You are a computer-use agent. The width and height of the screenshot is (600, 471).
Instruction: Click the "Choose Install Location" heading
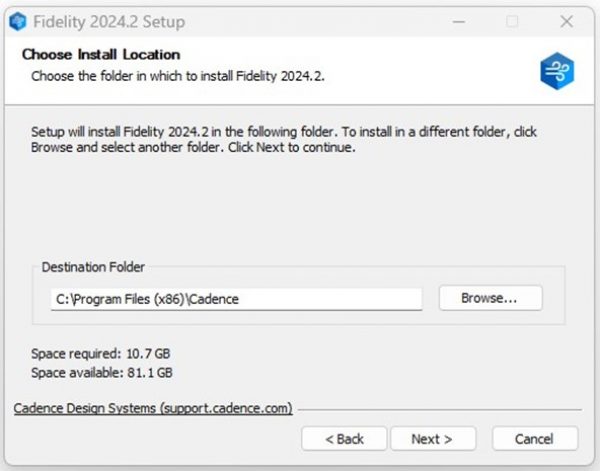101,54
